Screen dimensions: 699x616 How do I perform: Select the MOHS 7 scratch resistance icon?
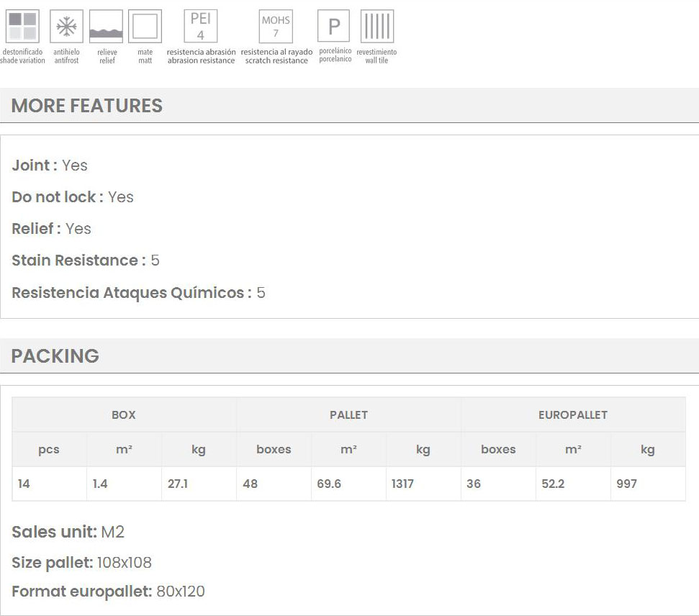click(276, 27)
